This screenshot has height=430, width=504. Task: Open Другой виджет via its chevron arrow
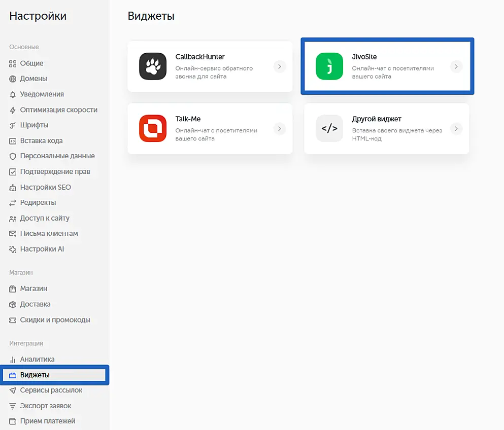pos(456,129)
